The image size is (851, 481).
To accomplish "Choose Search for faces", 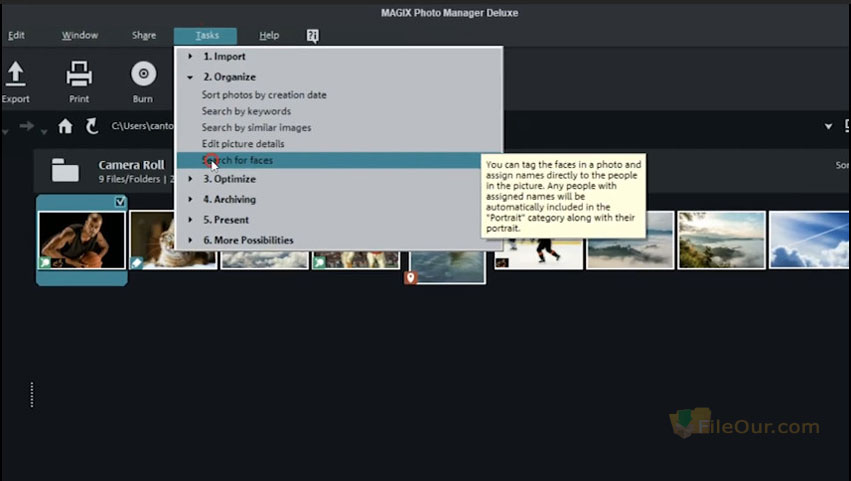I will (x=328, y=160).
